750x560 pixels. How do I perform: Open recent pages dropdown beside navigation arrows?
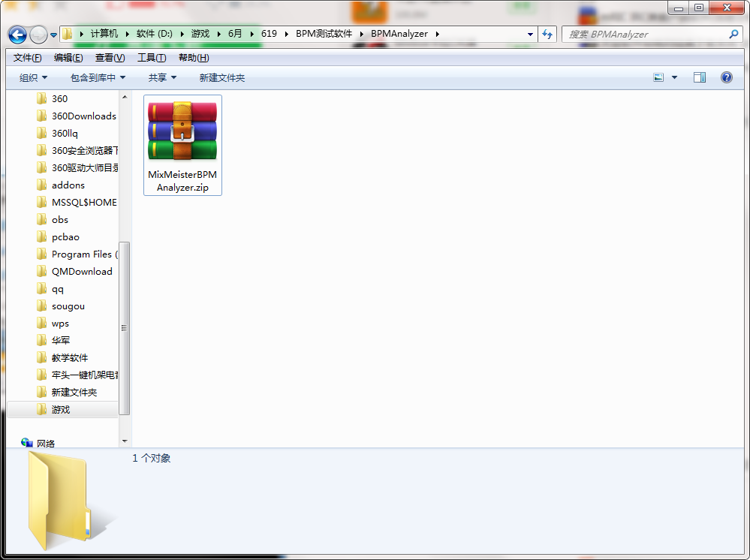pos(53,35)
